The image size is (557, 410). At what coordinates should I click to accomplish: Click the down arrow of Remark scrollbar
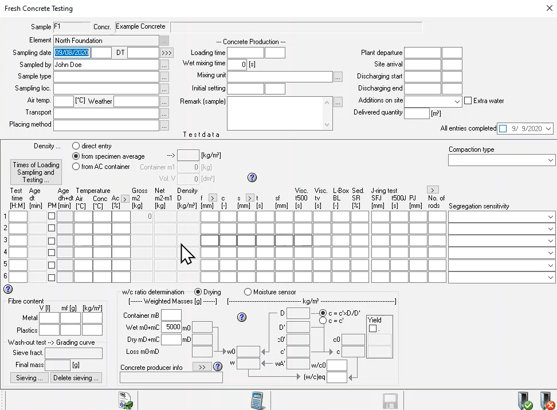(x=327, y=125)
